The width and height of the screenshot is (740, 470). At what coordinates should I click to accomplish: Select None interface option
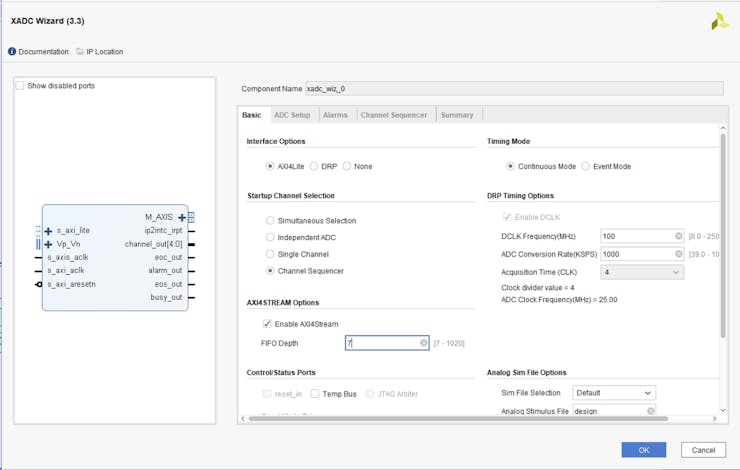[346, 166]
